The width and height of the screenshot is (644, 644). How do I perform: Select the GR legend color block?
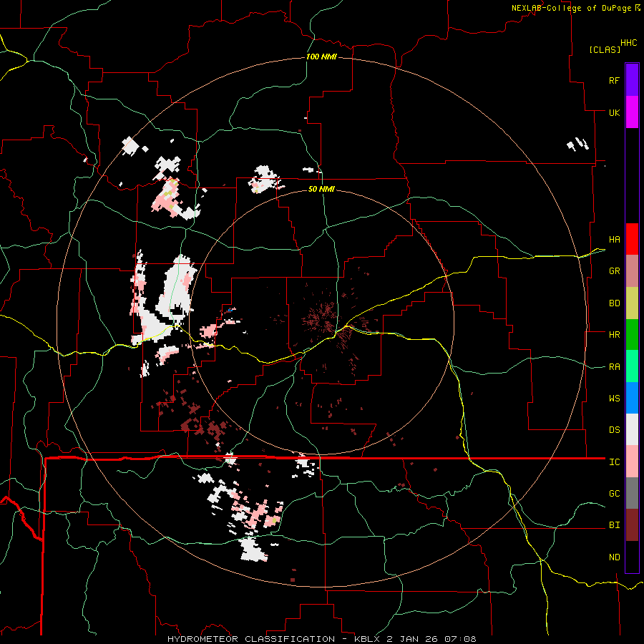pyautogui.click(x=632, y=271)
